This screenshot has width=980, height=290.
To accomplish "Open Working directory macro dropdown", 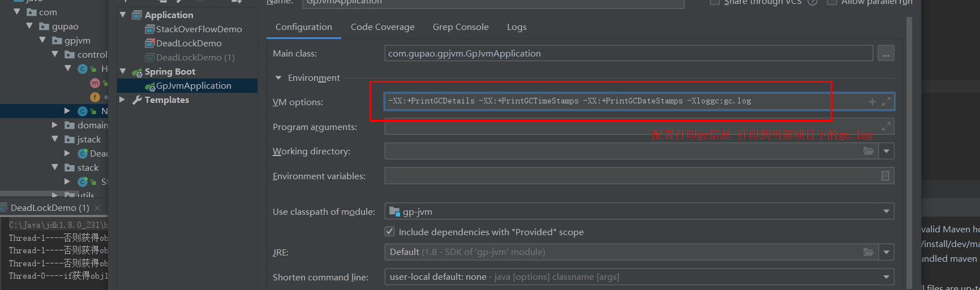I will (887, 152).
